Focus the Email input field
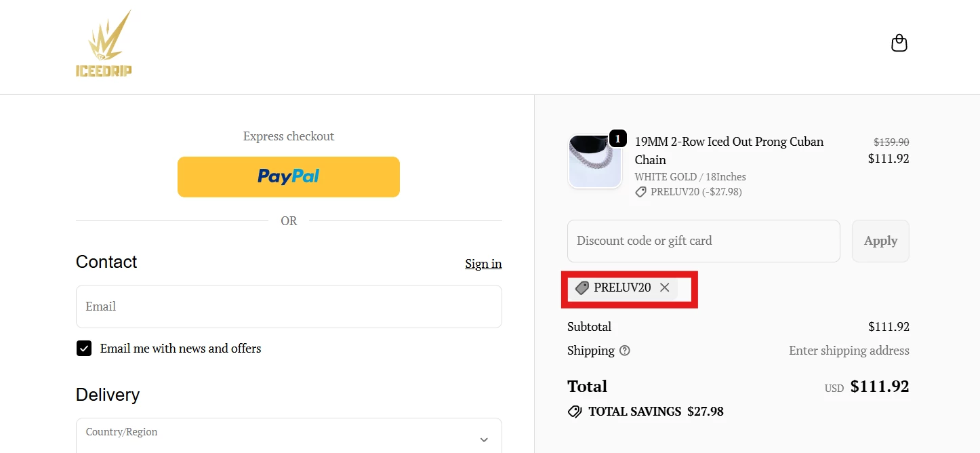This screenshot has height=453, width=980. 289,307
